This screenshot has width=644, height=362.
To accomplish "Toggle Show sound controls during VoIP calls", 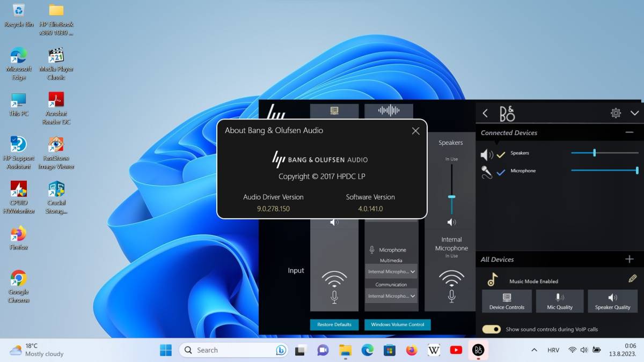I will (491, 329).
